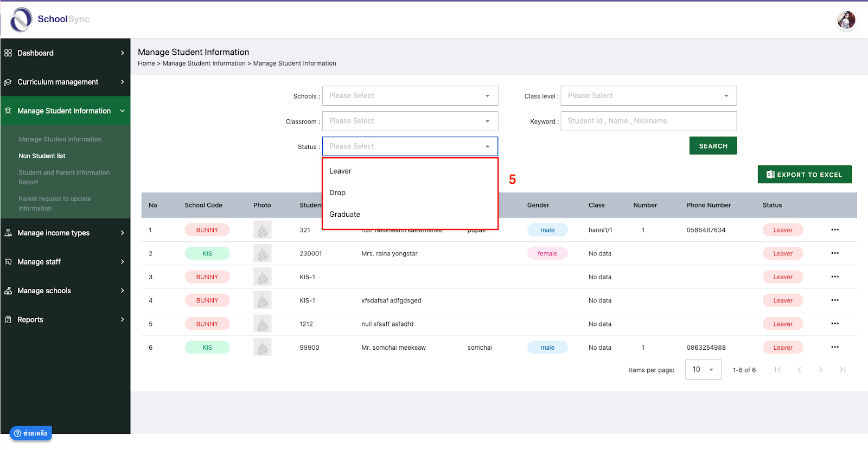This screenshot has width=868, height=450.
Task: Select Leaver status option
Action: click(410, 171)
